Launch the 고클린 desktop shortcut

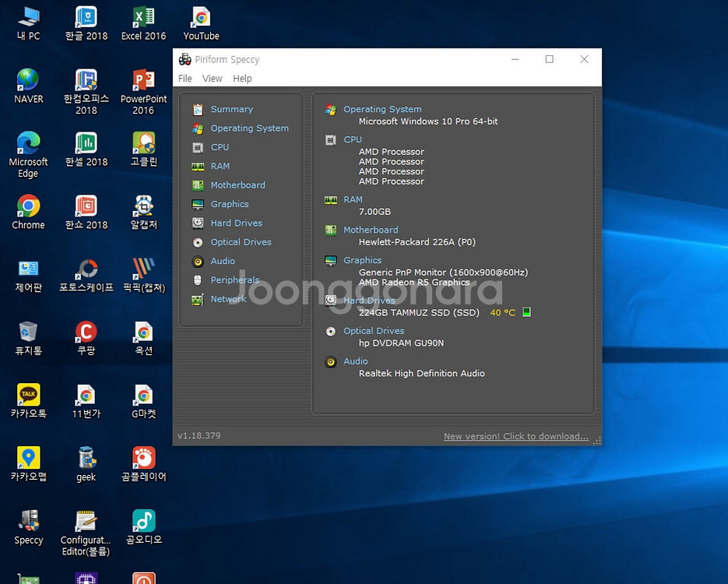coord(144,150)
